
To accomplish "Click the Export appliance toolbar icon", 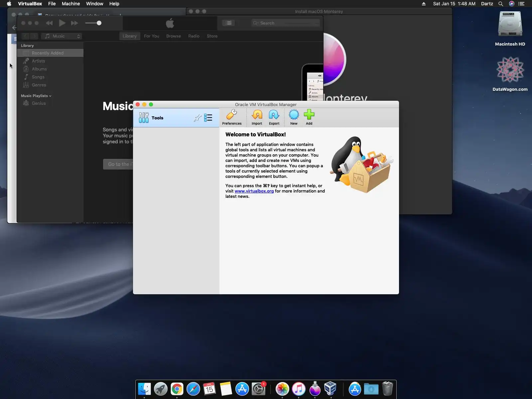I will 274,118.
